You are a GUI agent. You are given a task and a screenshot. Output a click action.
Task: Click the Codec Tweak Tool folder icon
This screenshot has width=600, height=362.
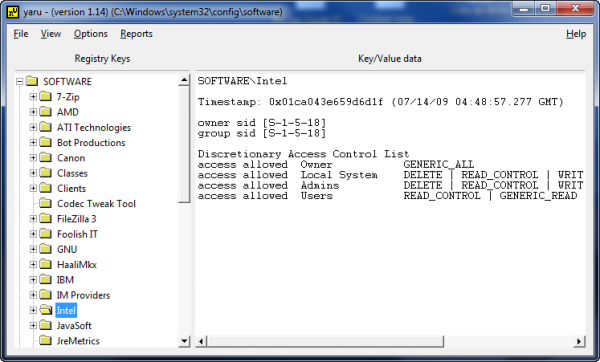click(46, 203)
